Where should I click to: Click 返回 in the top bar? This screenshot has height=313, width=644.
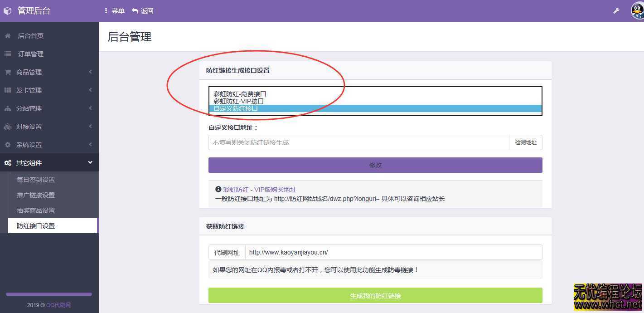(143, 10)
